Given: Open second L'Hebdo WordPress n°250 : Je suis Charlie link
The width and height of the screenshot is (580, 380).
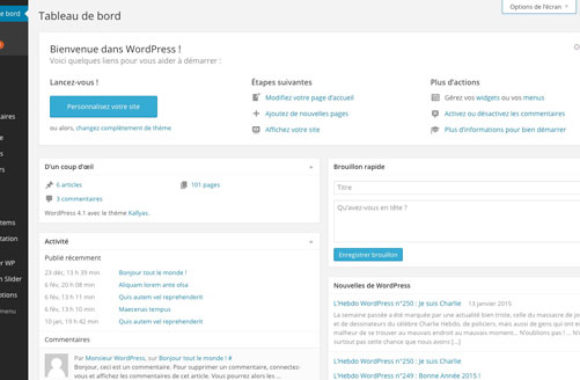Looking at the screenshot, I should [397, 361].
